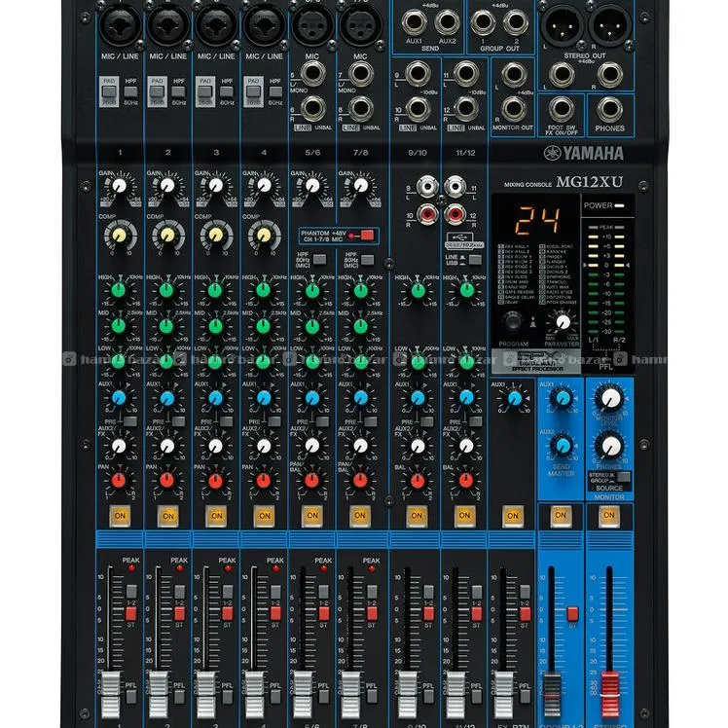
Task: Click channel 3's green HIGH EQ knob
Action: click(215, 288)
